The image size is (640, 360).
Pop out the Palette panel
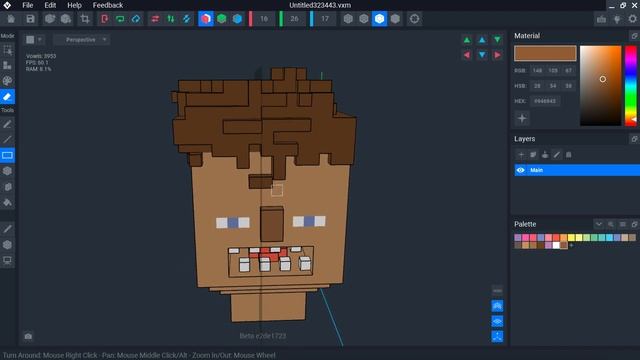coord(634,224)
